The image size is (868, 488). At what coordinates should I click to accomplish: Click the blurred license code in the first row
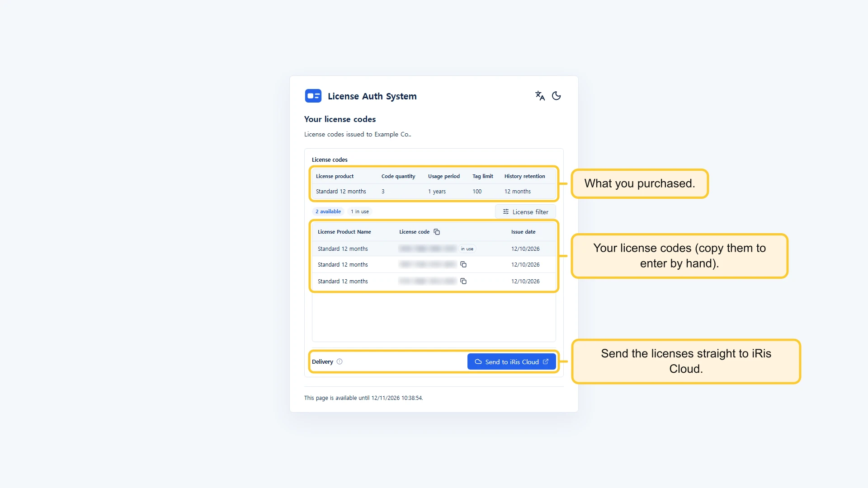coord(428,249)
